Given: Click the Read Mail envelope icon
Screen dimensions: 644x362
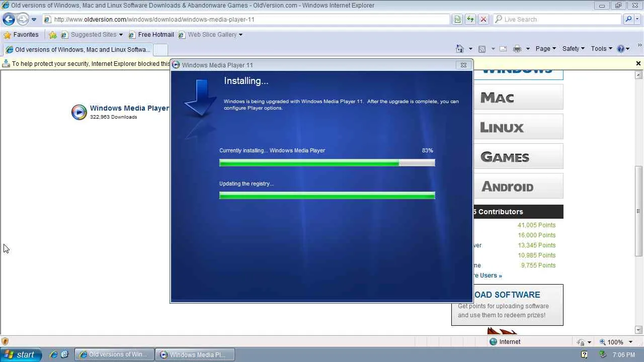Looking at the screenshot, I should tap(503, 49).
